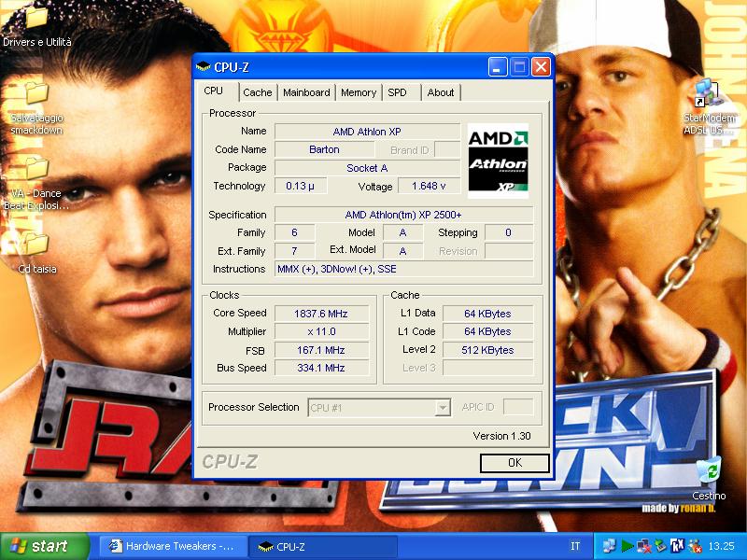Image resolution: width=747 pixels, height=560 pixels.
Task: Click the Version 1.30 label
Action: coord(501,436)
